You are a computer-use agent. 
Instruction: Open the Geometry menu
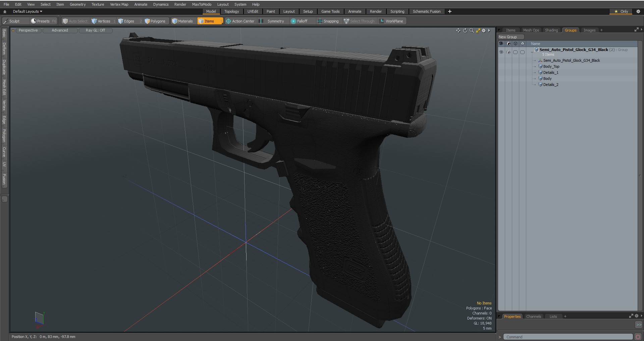pos(77,4)
